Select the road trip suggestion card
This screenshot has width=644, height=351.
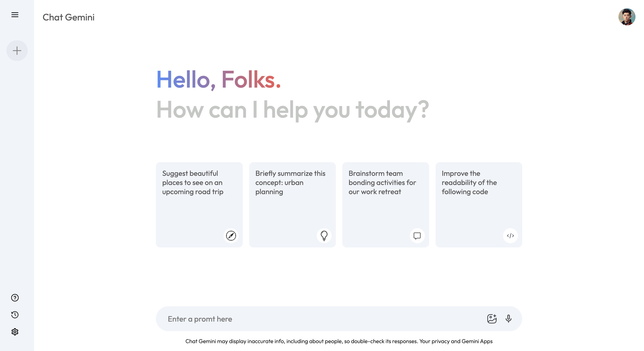(199, 205)
